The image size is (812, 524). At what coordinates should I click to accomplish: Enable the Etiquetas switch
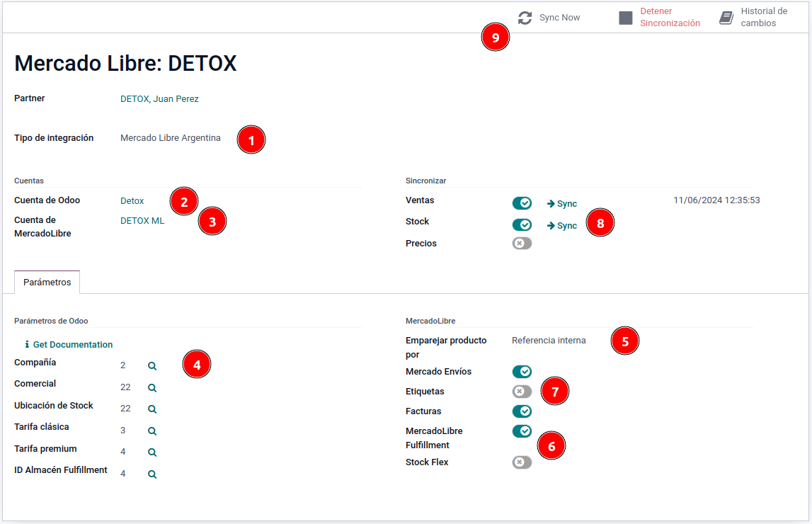coord(522,392)
